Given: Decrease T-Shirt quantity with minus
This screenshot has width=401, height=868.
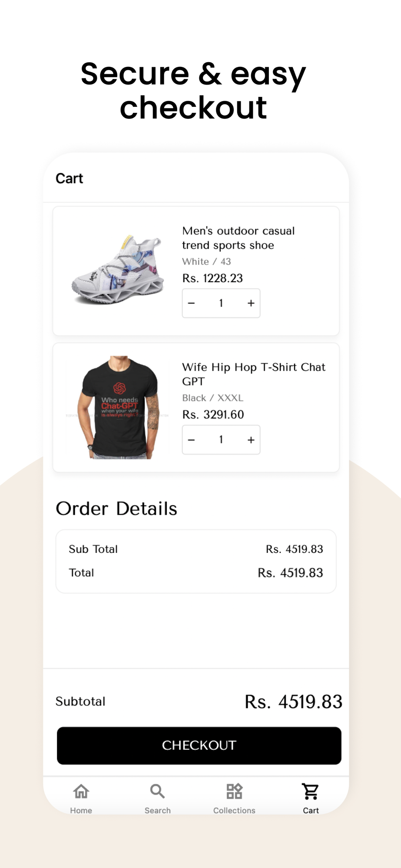Looking at the screenshot, I should pos(192,440).
